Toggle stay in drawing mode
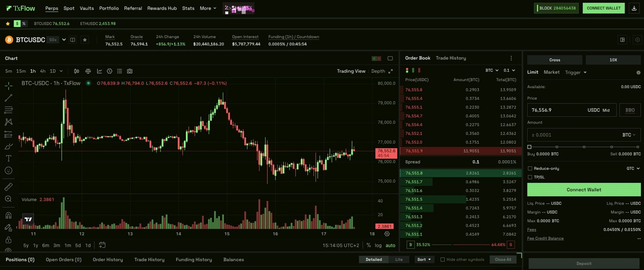The width and height of the screenshot is (644, 270). (9, 228)
